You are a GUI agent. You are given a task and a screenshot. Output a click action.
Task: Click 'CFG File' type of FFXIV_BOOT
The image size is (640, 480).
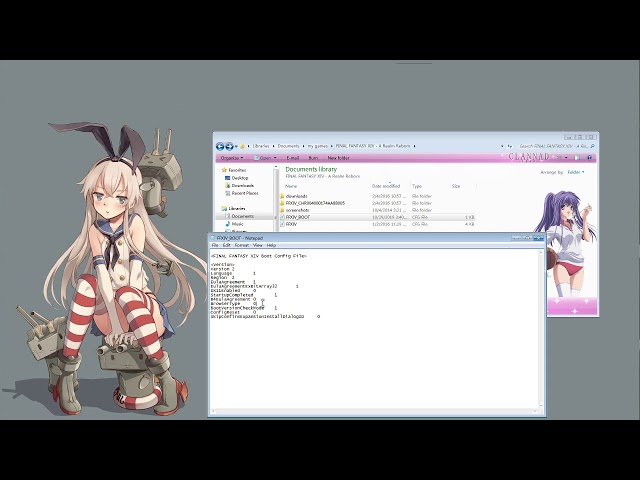click(420, 218)
